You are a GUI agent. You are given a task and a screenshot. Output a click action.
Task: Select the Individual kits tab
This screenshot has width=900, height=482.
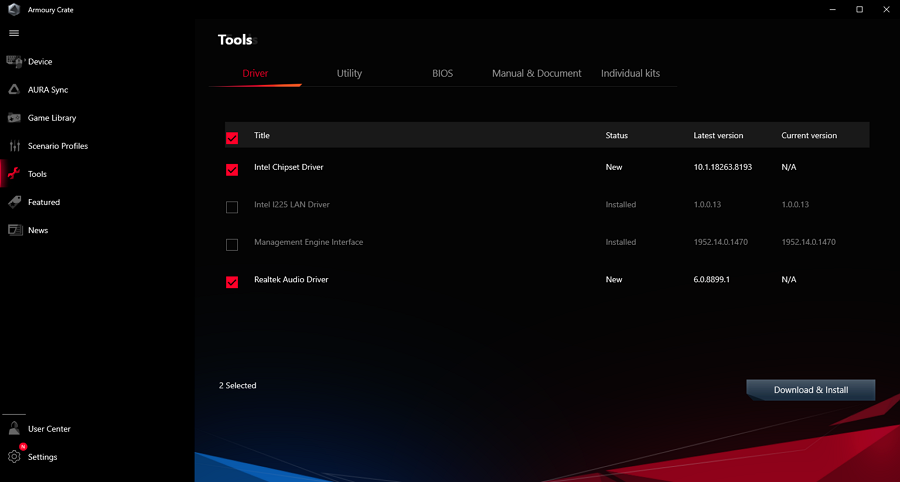coord(630,73)
